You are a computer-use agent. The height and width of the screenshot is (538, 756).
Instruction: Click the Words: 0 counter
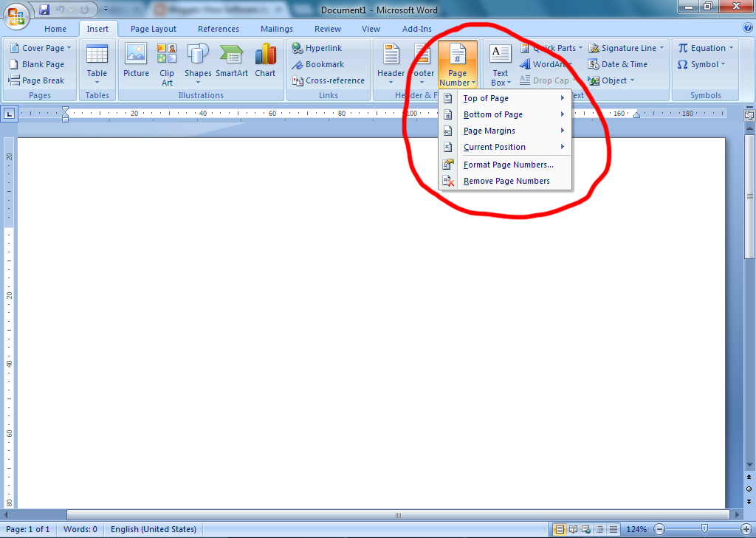coord(80,529)
